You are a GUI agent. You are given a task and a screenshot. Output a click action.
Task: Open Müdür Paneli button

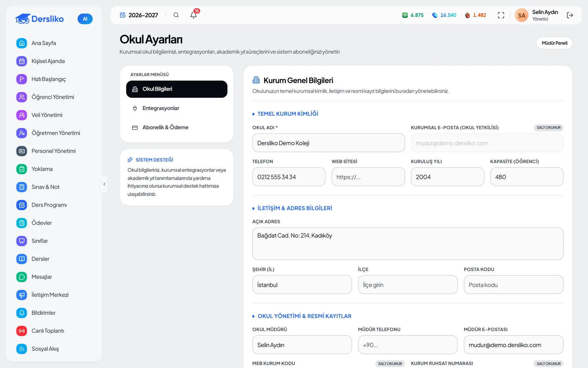554,43
